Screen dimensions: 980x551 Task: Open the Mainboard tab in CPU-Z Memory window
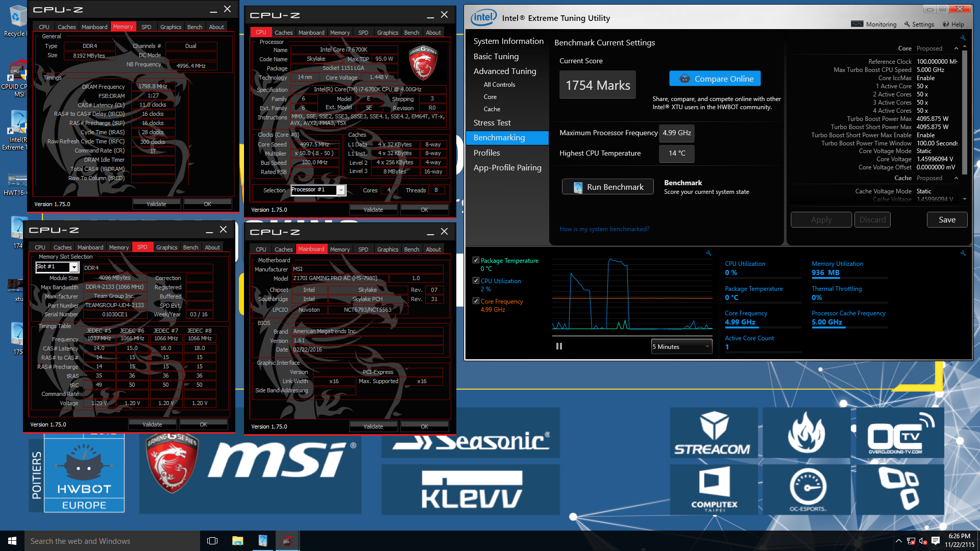tap(94, 27)
